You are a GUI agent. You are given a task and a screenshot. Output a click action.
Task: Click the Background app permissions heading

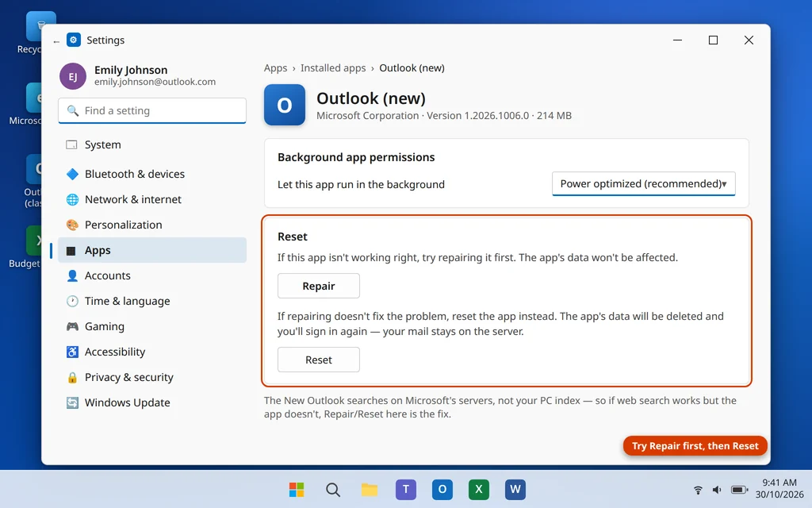tap(356, 157)
